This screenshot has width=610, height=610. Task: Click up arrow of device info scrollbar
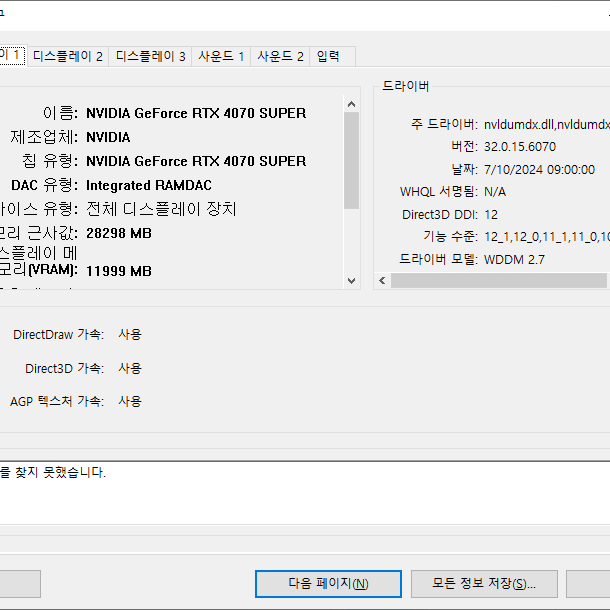(351, 104)
